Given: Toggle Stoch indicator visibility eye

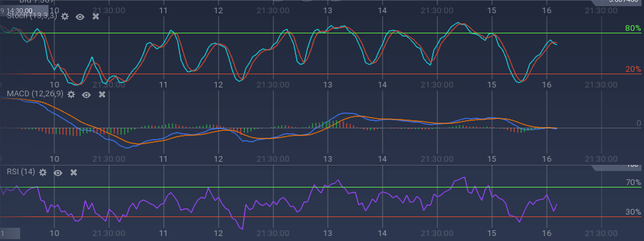Looking at the screenshot, I should click(x=80, y=17).
